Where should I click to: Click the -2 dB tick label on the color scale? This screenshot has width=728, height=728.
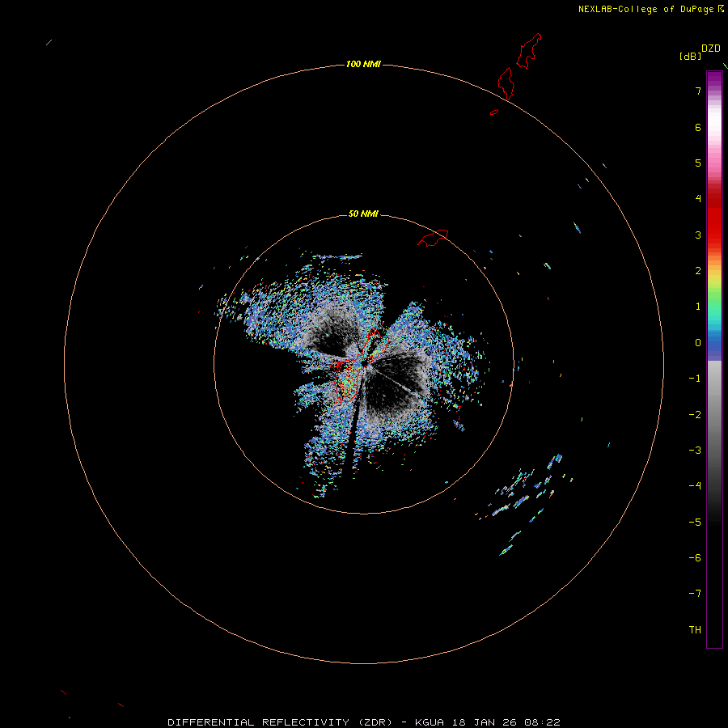click(695, 415)
